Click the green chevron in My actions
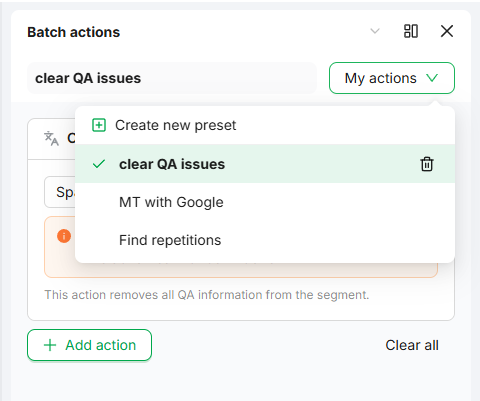480x401 pixels. (432, 78)
